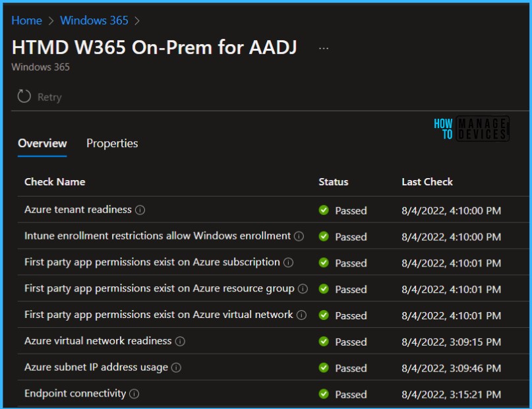
Task: Sort by Status column header
Action: point(333,182)
